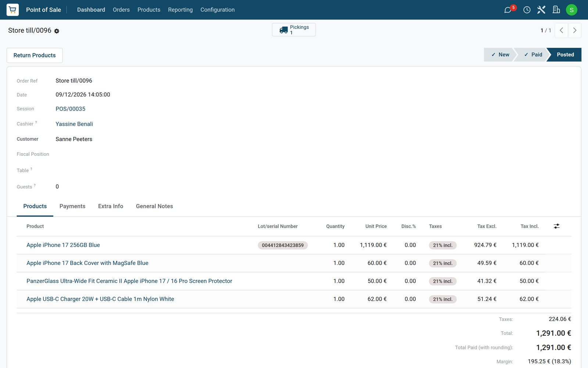Open PanzerGlass Screen Protector product link
This screenshot has width=588, height=368.
pos(129,281)
